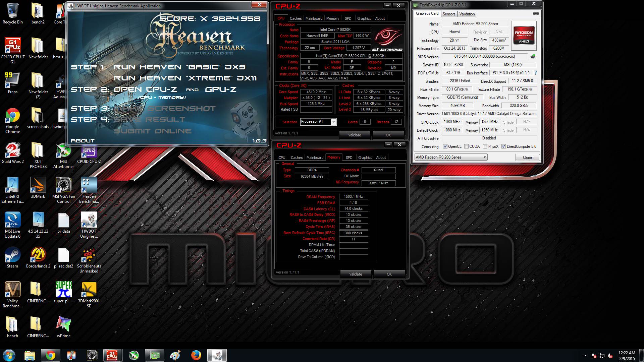
Task: Run Heaven "Xtreme" DX11 benchmark
Action: [x=185, y=78]
